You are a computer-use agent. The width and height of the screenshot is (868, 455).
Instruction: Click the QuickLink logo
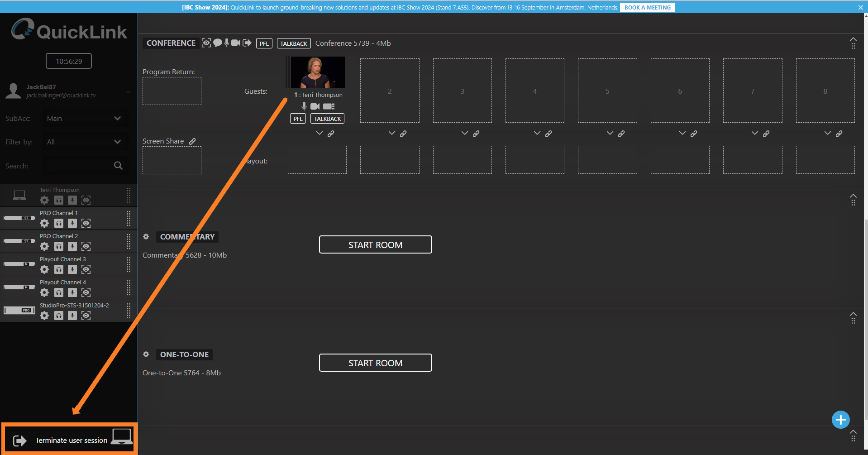point(69,30)
